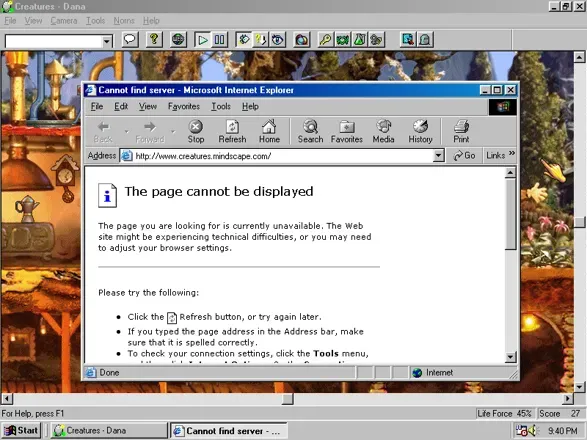
Task: Switch to Creatures - Dana taskbar button
Action: [109, 431]
